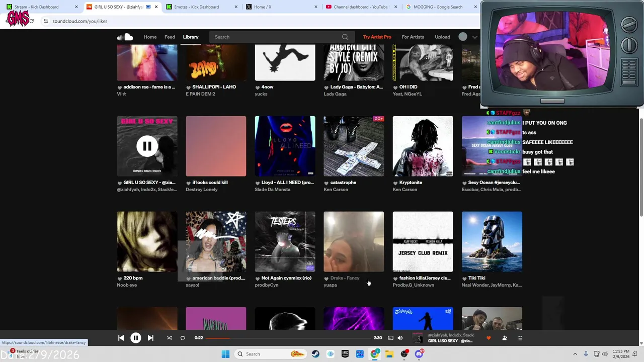Viewport: 644px width, 362px height.
Task: Toggle repeat in the player bar
Action: 183,338
